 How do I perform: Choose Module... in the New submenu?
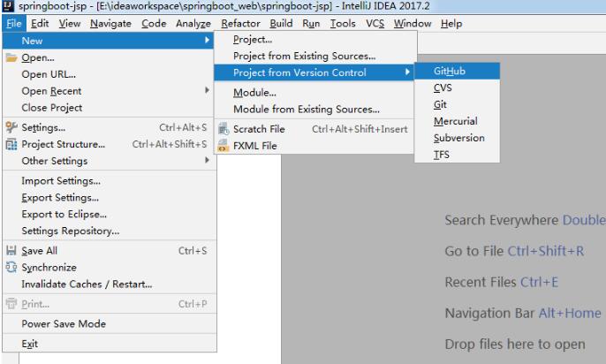click(314, 93)
